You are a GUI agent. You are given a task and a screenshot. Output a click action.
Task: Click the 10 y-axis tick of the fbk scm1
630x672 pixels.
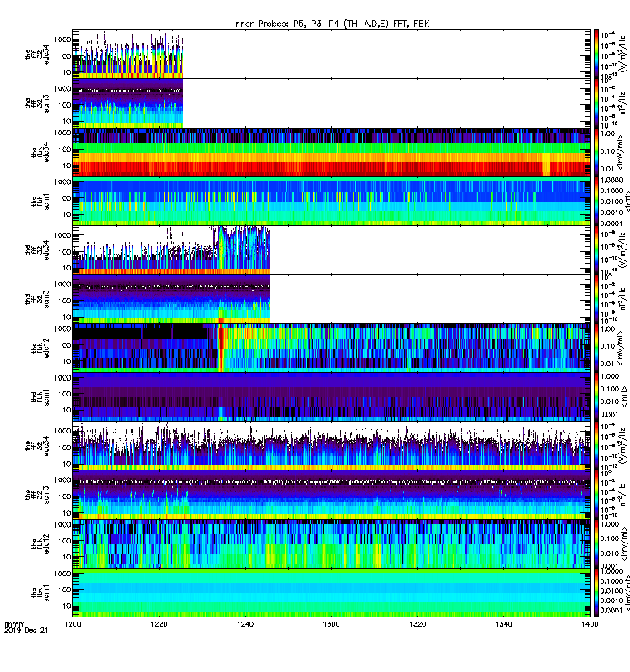[x=66, y=606]
